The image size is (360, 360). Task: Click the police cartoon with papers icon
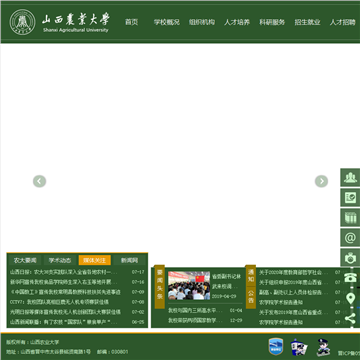[299, 348]
